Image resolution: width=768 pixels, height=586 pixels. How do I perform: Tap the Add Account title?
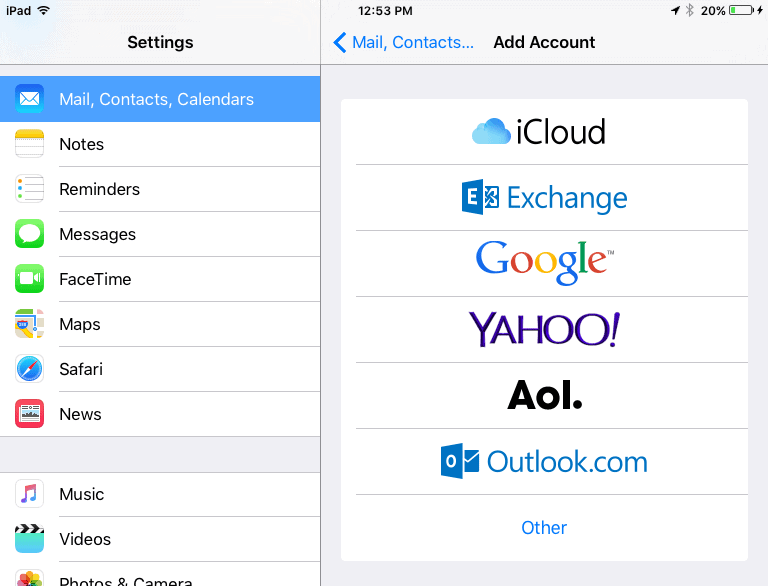click(x=544, y=42)
